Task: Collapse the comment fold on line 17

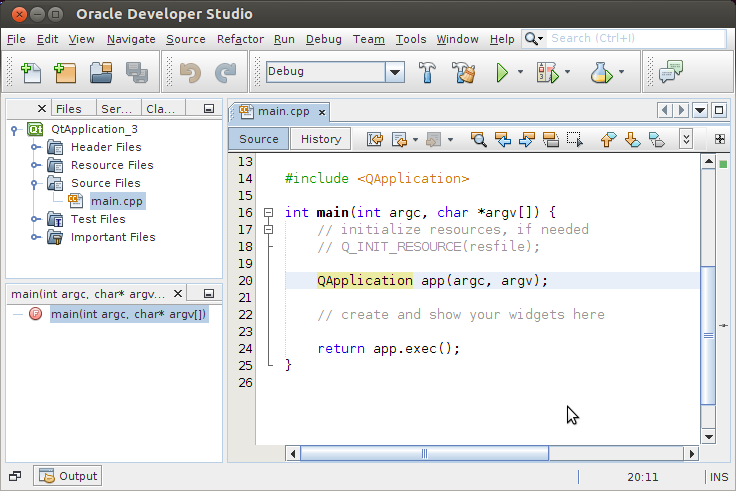Action: click(268, 230)
